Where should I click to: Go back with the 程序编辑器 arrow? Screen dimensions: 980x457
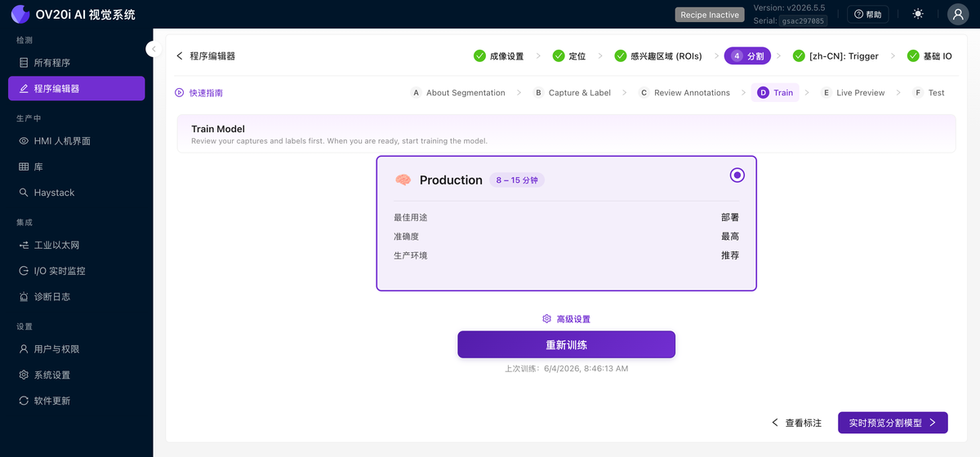tap(180, 56)
